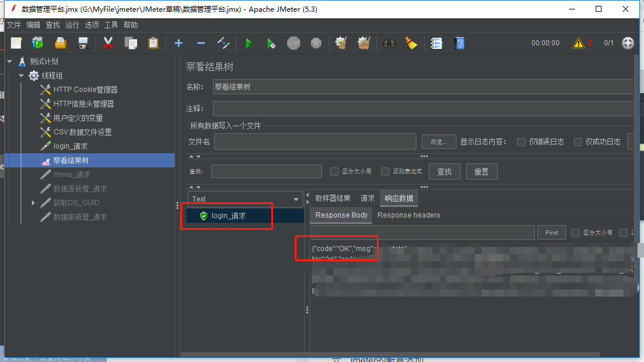
Task: Tick the 仅成功日志 checkbox
Action: [x=578, y=142]
